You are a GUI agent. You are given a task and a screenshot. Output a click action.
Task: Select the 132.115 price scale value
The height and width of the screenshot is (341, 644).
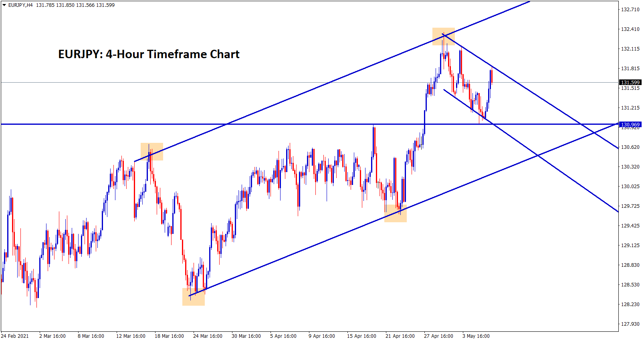pos(630,49)
